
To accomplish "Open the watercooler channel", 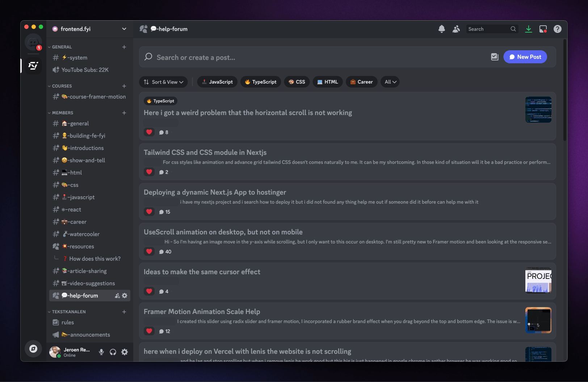I will 90,234.
